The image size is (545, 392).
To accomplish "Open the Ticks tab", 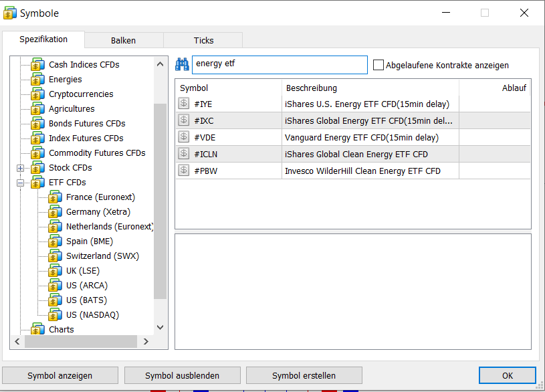I will 204,40.
